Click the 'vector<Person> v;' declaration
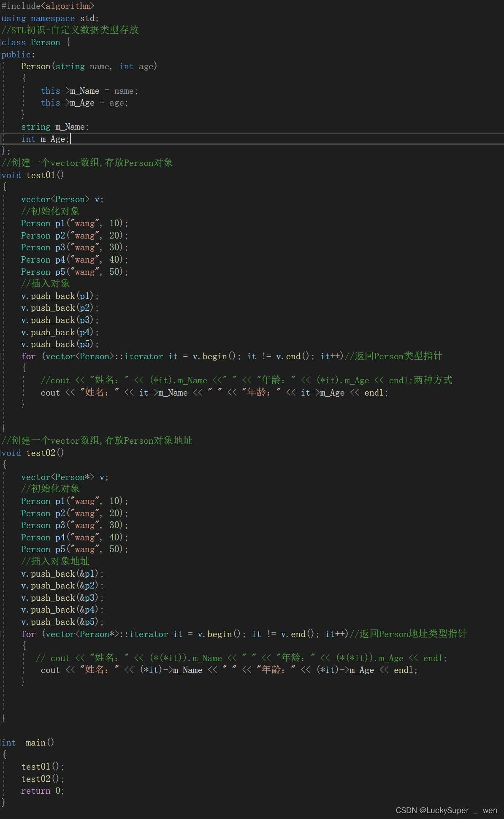The image size is (504, 819). click(x=62, y=199)
